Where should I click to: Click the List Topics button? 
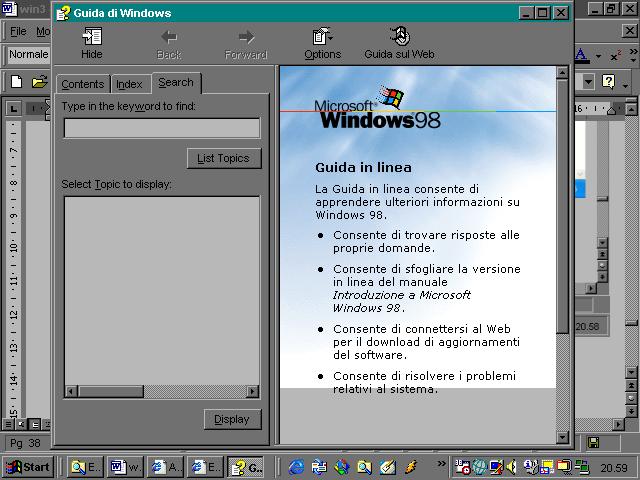pos(224,158)
